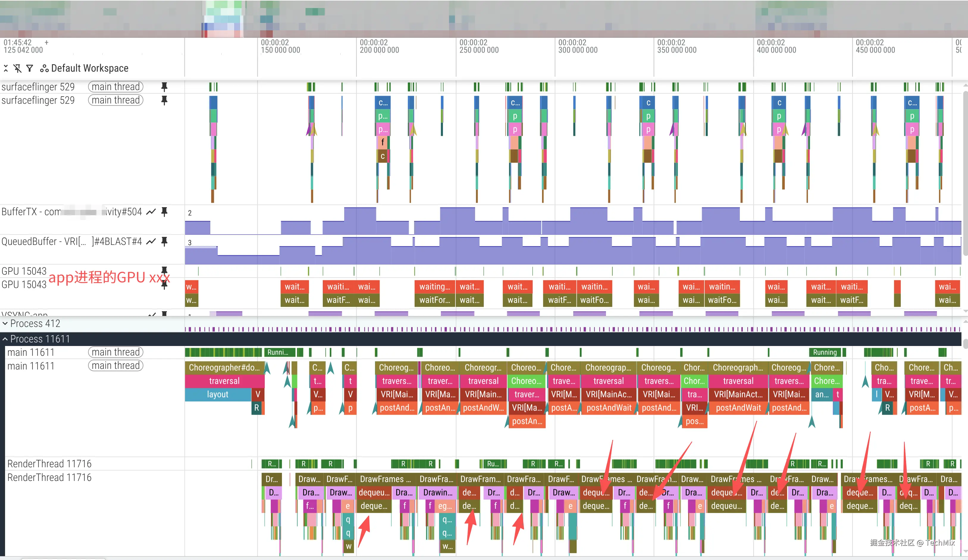The width and height of the screenshot is (968, 560).
Task: Unpin the surfaceflinger 529 thread-state track
Action: [165, 87]
